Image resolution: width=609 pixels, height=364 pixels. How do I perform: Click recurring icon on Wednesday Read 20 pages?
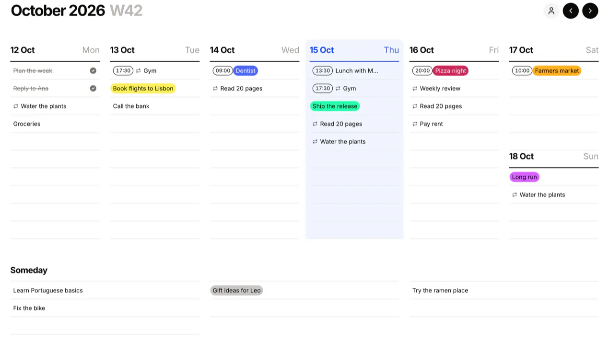[x=215, y=89]
